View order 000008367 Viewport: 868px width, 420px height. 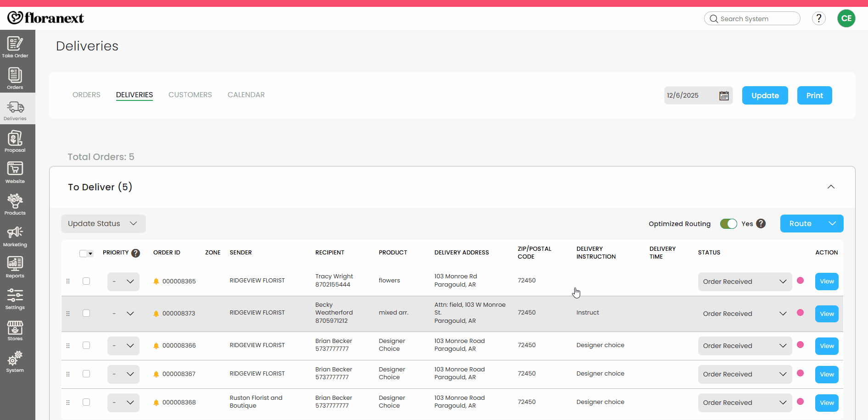(827, 375)
